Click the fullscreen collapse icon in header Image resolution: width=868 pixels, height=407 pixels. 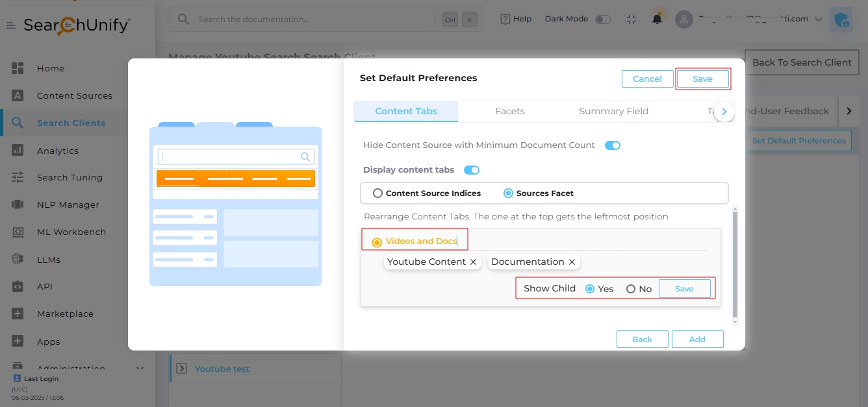[x=632, y=19]
